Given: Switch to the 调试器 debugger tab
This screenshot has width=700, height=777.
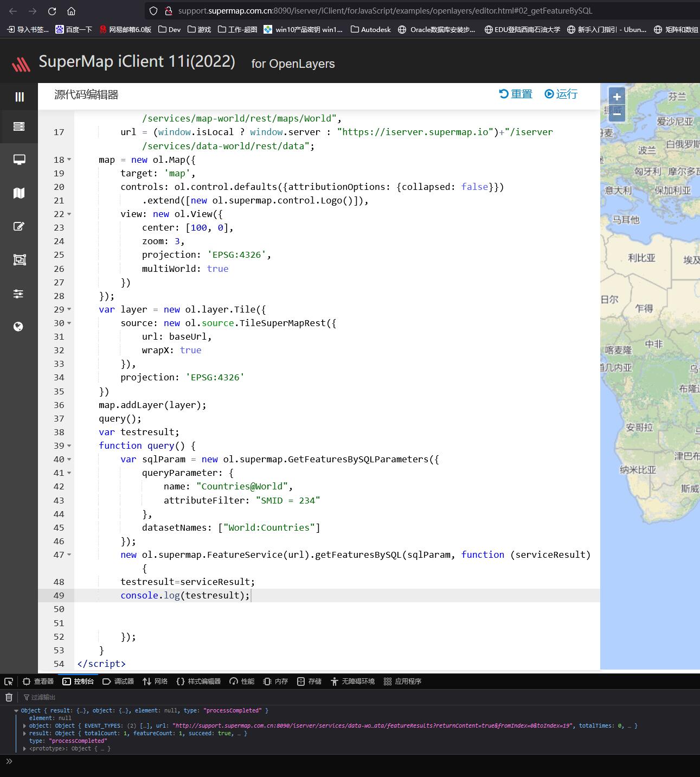Looking at the screenshot, I should pyautogui.click(x=118, y=682).
